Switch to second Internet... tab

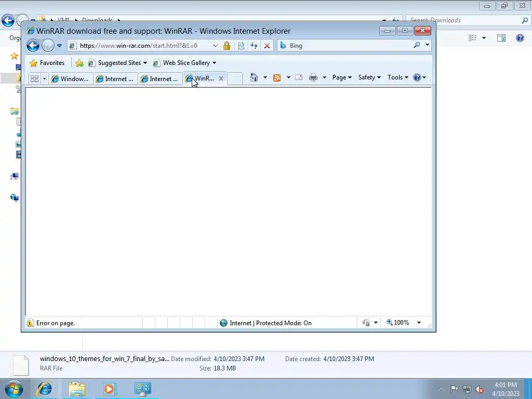tap(160, 79)
